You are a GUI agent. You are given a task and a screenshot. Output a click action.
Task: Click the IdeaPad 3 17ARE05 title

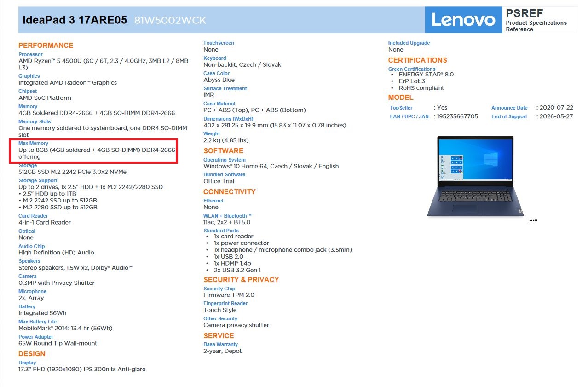pos(75,20)
